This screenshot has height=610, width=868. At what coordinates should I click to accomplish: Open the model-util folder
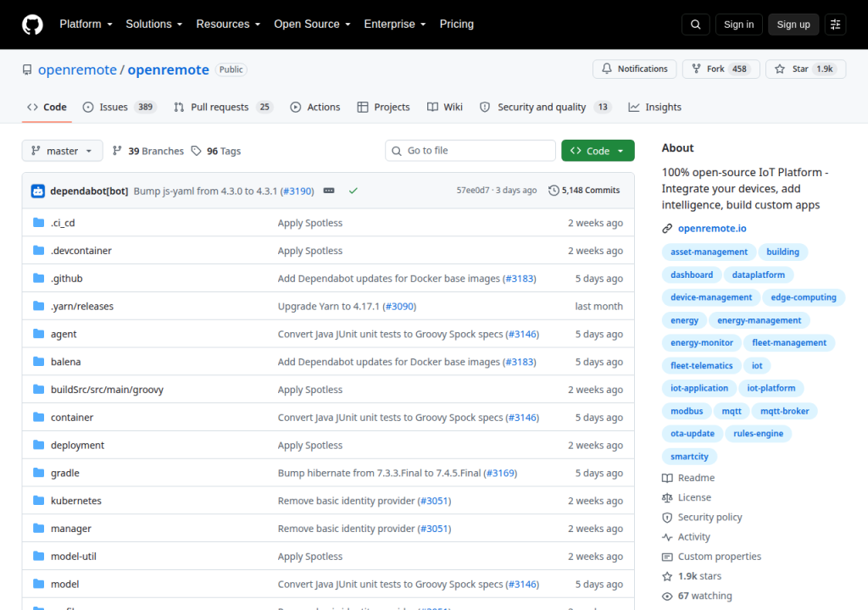click(74, 557)
